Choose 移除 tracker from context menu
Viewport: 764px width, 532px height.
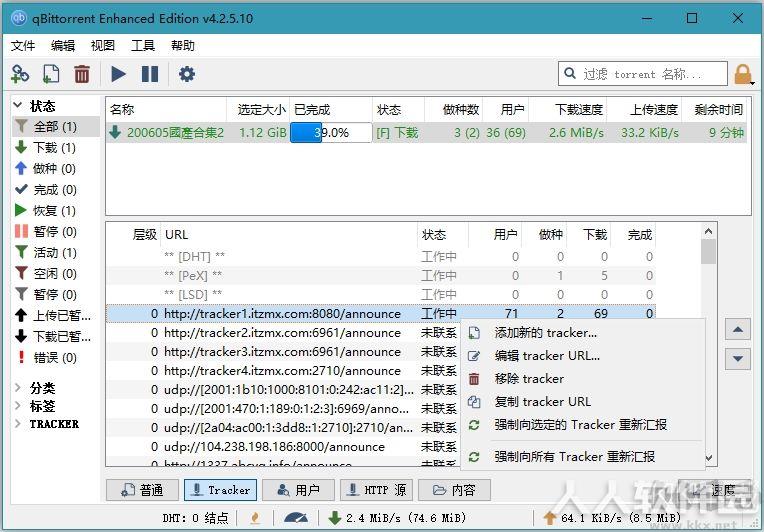coord(583,379)
